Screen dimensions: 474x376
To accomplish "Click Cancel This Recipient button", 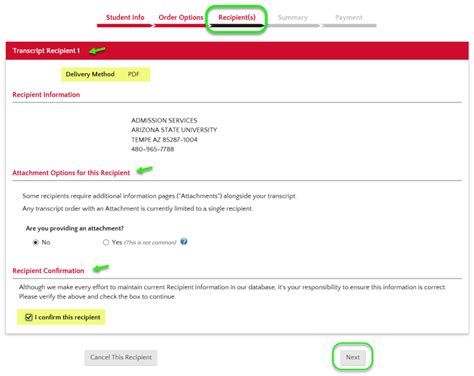I will 121,357.
